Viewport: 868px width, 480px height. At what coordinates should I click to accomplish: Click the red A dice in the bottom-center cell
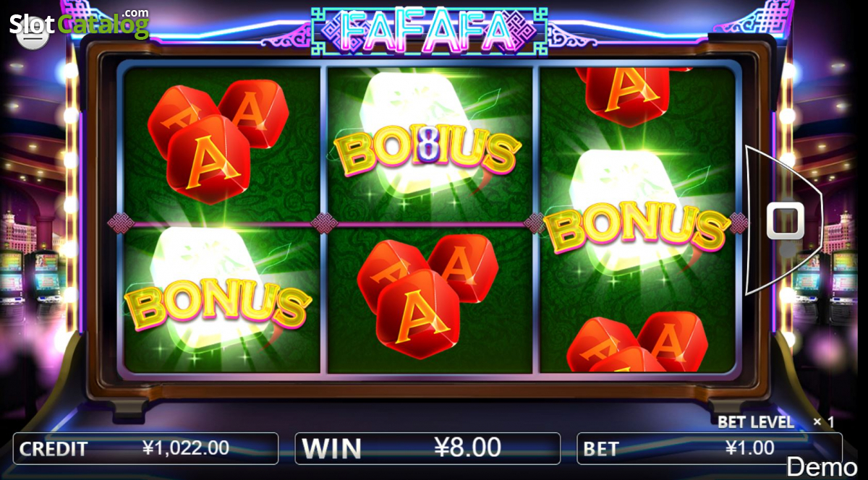[x=427, y=293]
